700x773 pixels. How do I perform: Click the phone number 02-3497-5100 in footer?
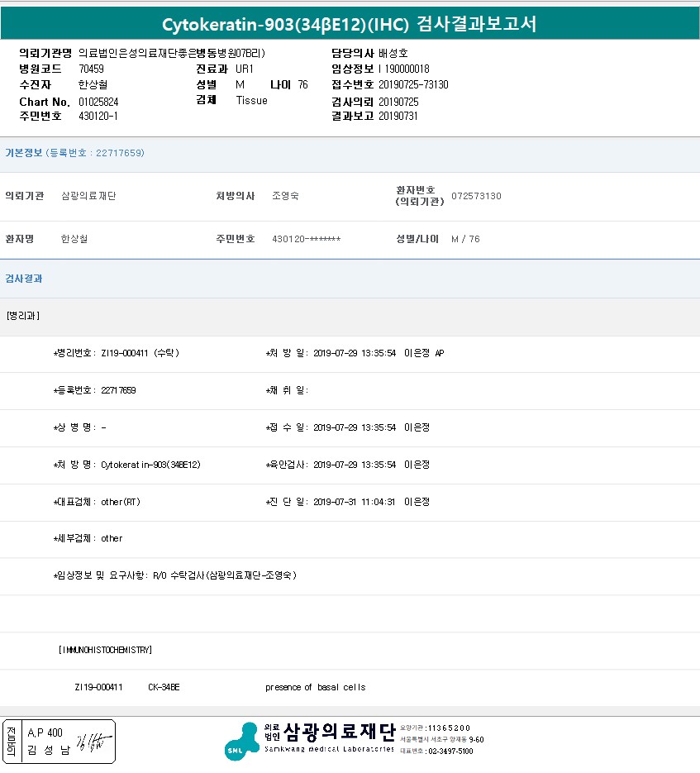450,752
